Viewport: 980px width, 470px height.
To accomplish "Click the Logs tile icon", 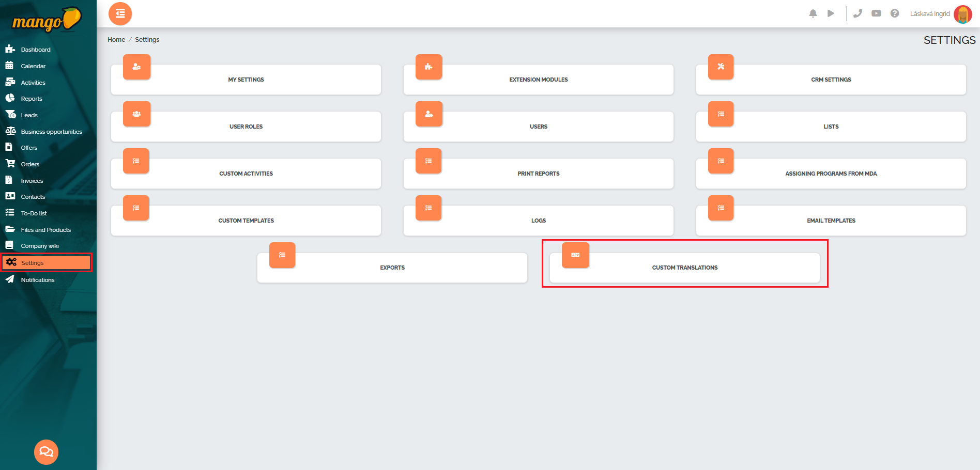I will click(x=428, y=208).
